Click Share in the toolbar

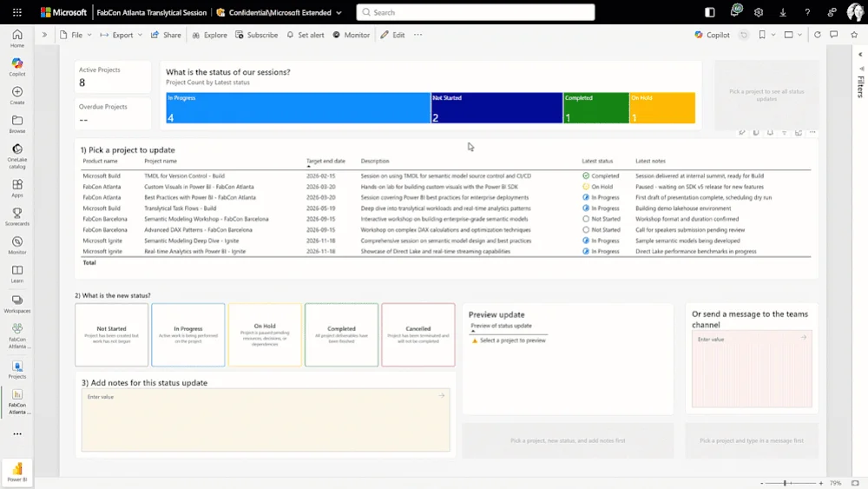point(166,35)
